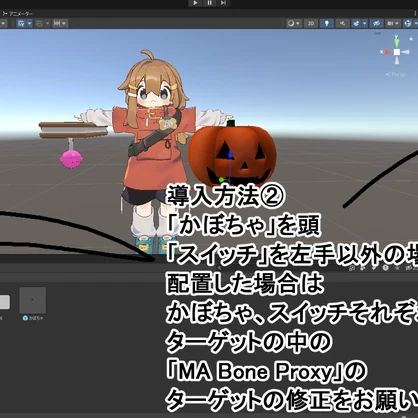Screen dimensions: 418x418
Task: Click the center cube of orientation gizmo
Action: pyautogui.click(x=397, y=52)
